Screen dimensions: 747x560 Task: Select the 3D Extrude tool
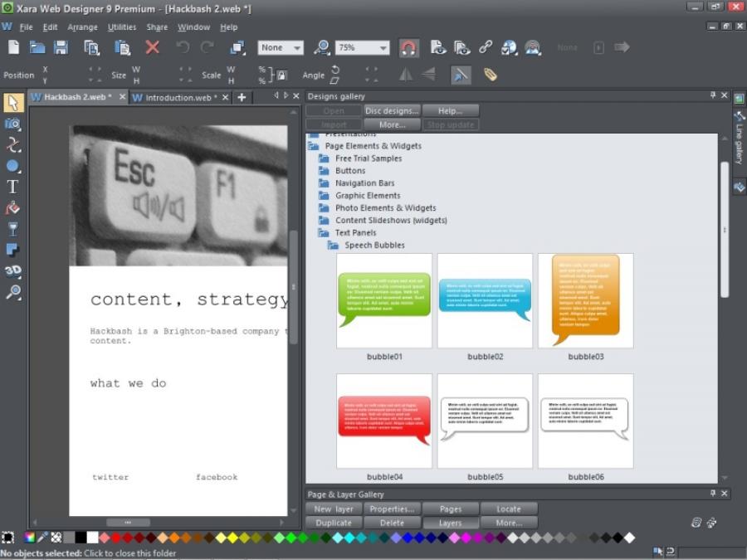pyautogui.click(x=12, y=270)
